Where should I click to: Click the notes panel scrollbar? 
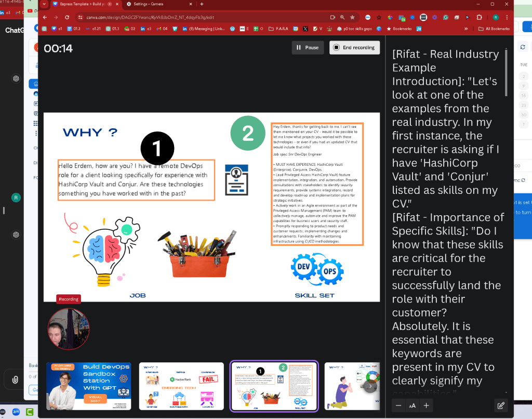click(x=506, y=72)
